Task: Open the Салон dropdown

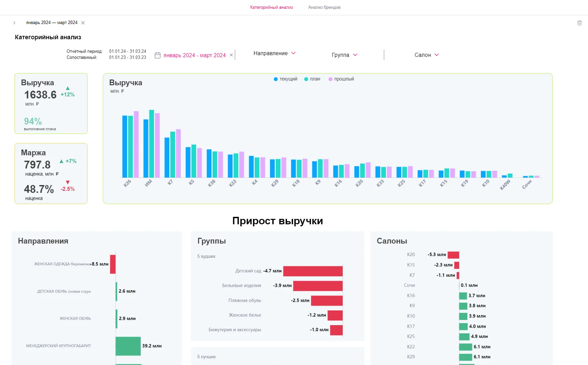Action: [x=426, y=55]
